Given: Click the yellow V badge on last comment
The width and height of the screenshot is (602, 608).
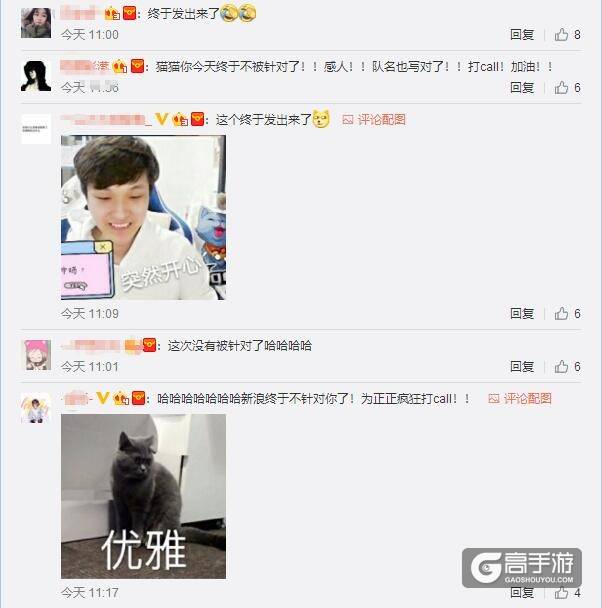Looking at the screenshot, I should 103,398.
